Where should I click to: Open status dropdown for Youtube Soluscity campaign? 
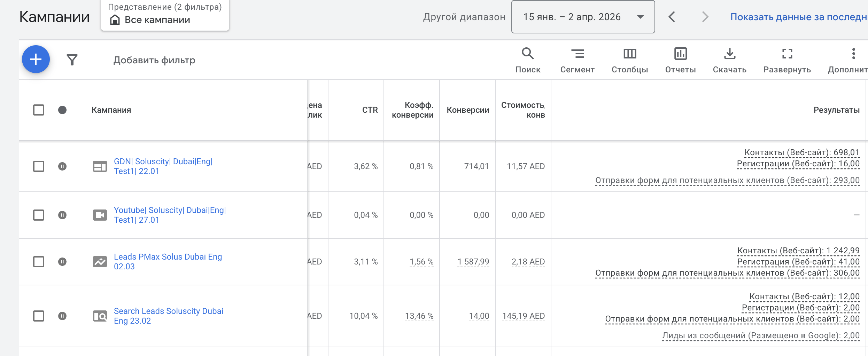coord(62,215)
